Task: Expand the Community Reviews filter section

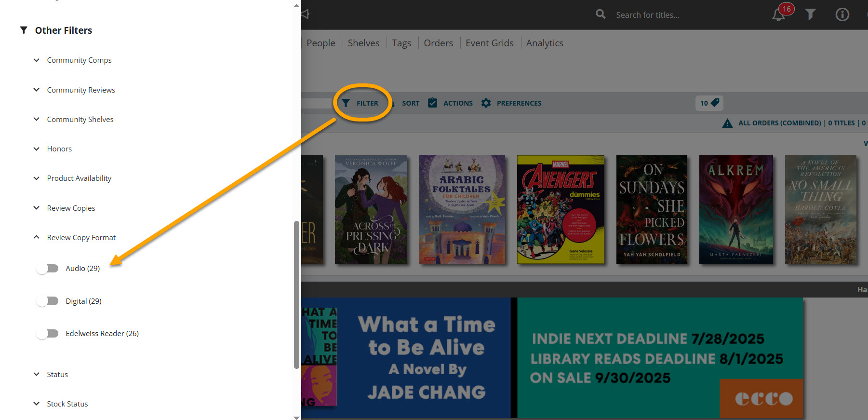Action: (x=80, y=90)
